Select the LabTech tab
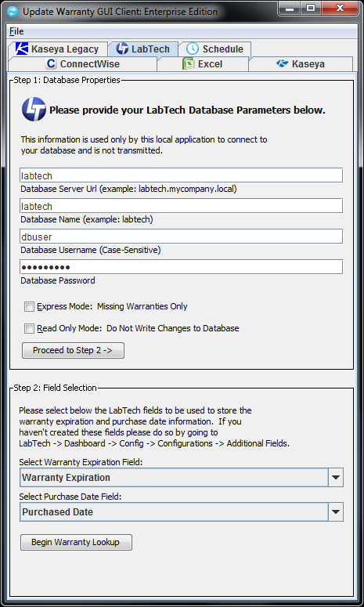Screen dimensions: 364x607 pyautogui.click(x=143, y=49)
